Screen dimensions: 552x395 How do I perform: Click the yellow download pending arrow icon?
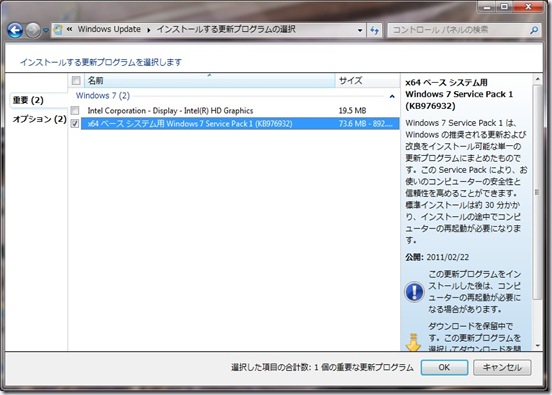click(x=414, y=342)
